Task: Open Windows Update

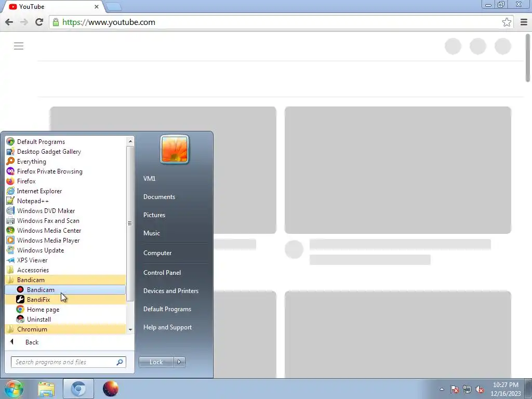Action: click(65, 250)
